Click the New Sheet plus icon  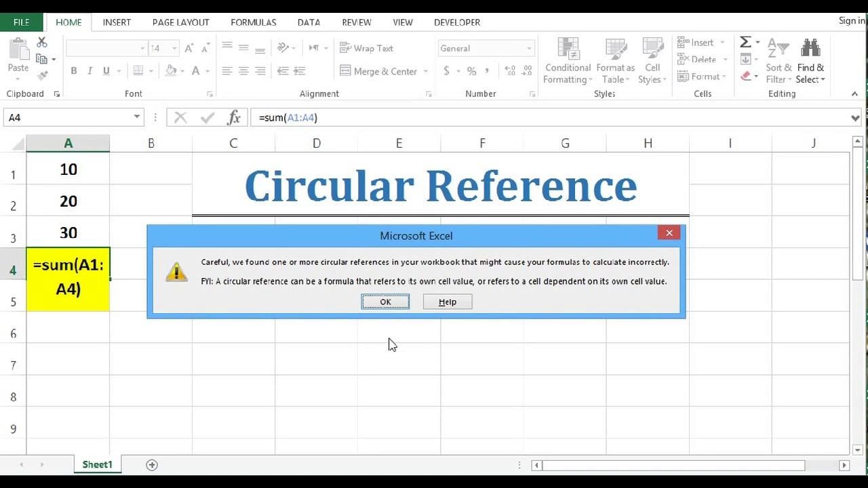tap(152, 465)
